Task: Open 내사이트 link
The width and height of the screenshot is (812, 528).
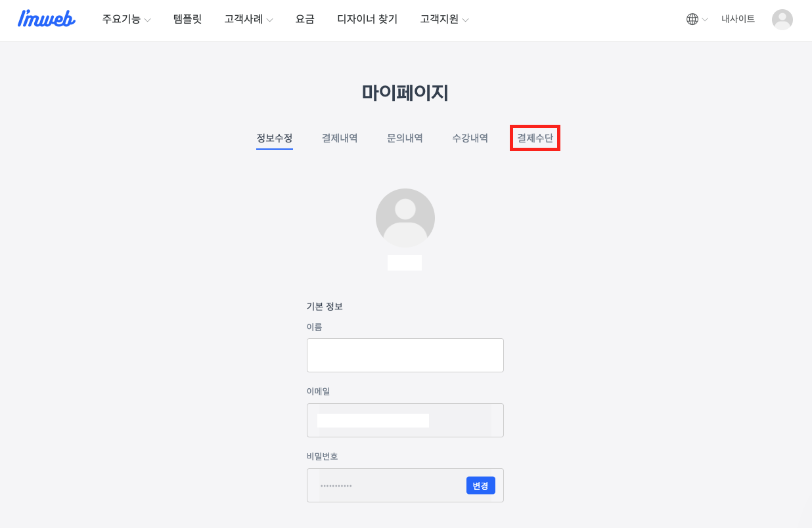Action: coord(738,19)
